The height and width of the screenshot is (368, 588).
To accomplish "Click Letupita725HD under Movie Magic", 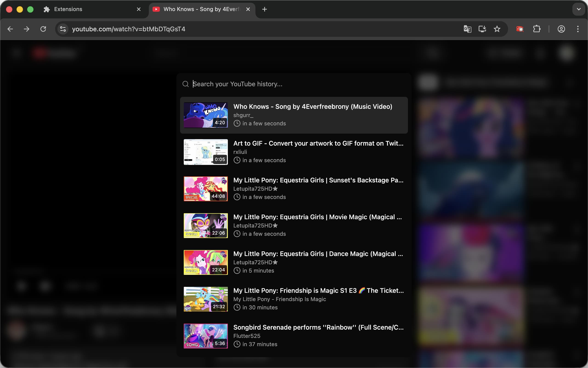I will tap(255, 225).
